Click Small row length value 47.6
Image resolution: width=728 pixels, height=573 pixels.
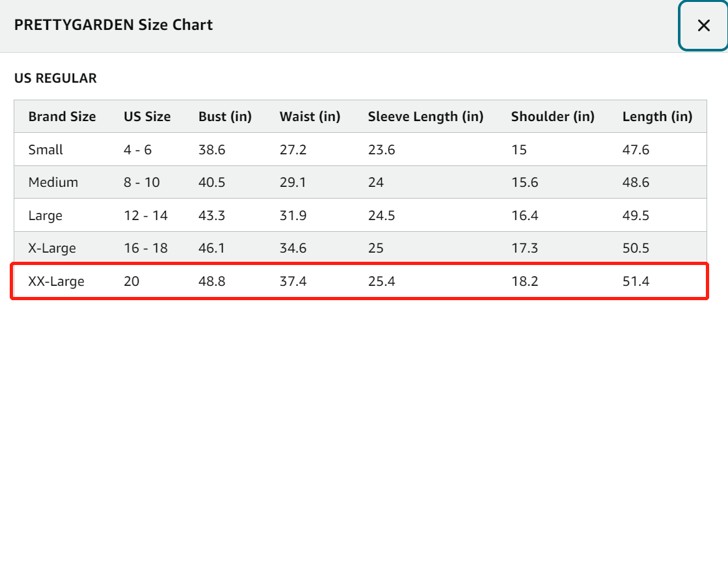click(x=636, y=150)
